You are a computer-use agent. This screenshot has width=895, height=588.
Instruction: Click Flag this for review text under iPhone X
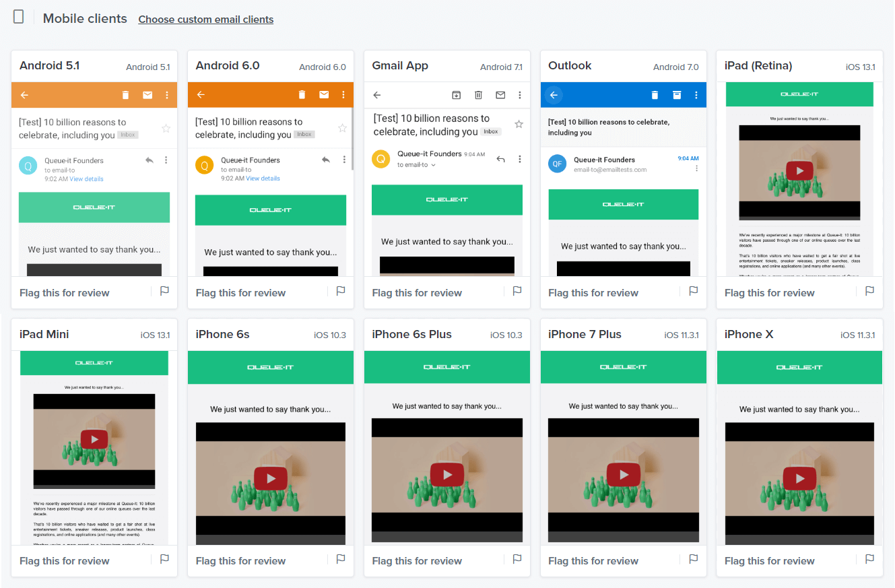(770, 560)
